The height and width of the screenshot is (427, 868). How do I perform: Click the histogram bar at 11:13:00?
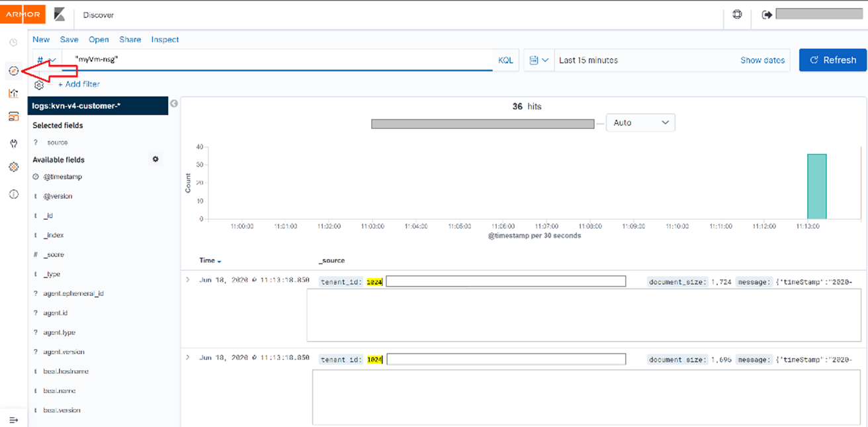(x=816, y=186)
